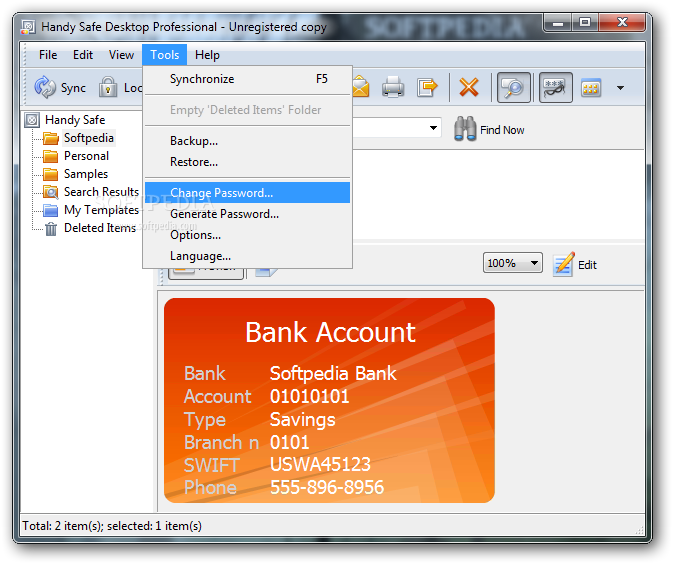Click the envelope send icon
The height and width of the screenshot is (564, 673).
(x=361, y=87)
